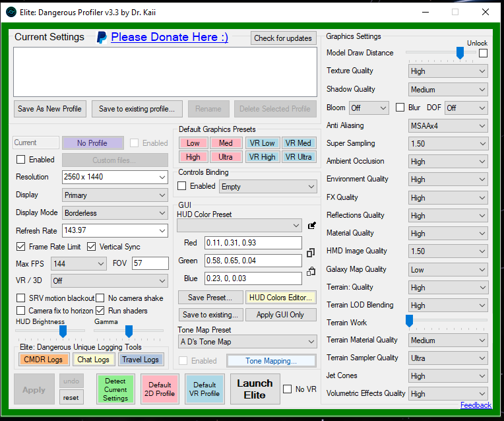Open Chat Logs

click(x=93, y=360)
